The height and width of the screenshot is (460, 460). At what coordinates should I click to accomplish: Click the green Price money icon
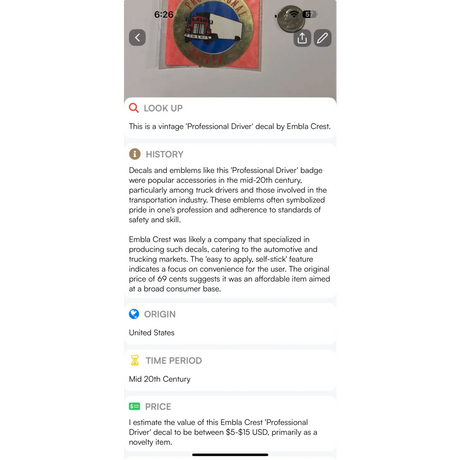[x=134, y=406]
